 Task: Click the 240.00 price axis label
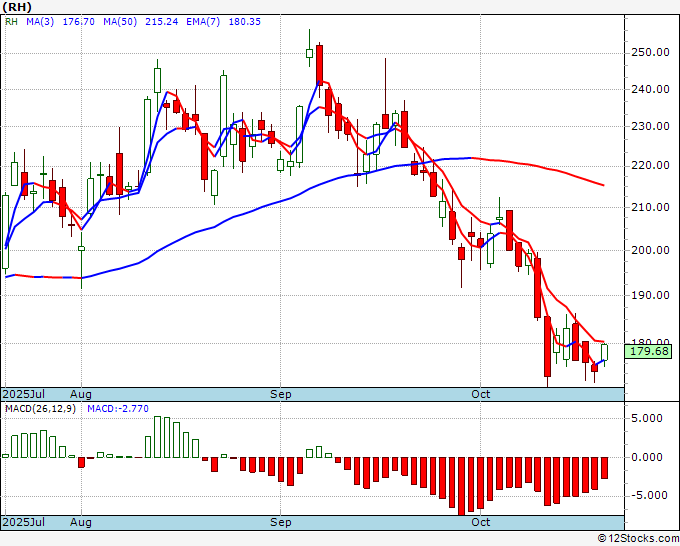(x=649, y=89)
